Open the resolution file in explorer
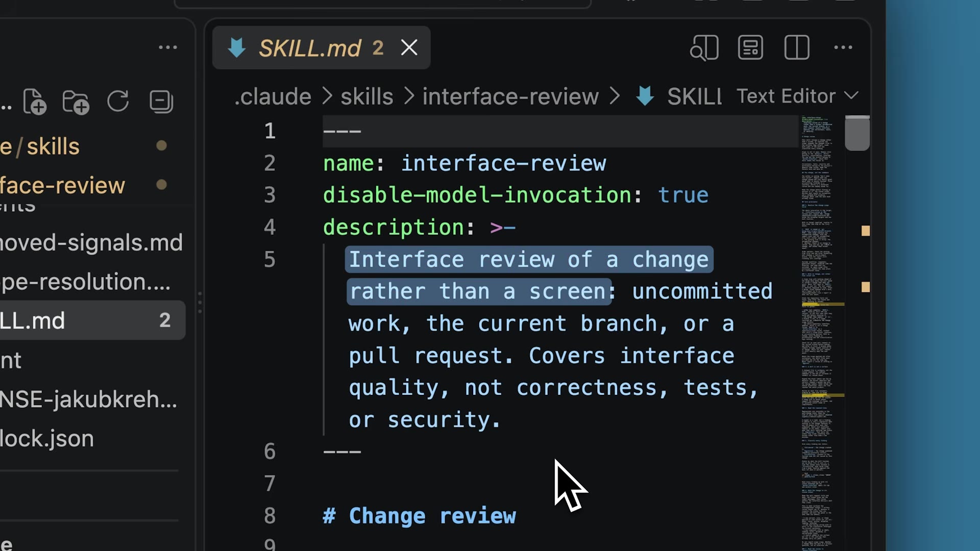Viewport: 980px width, 551px height. click(92, 282)
